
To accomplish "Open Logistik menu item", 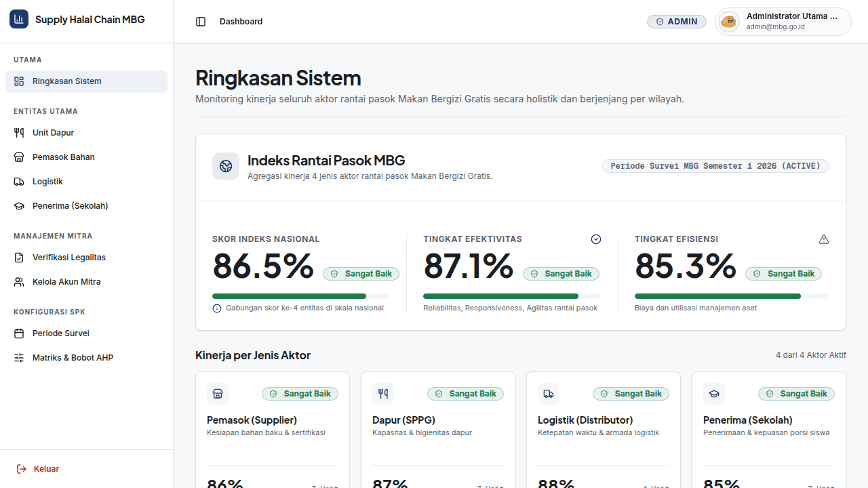I will (86, 182).
